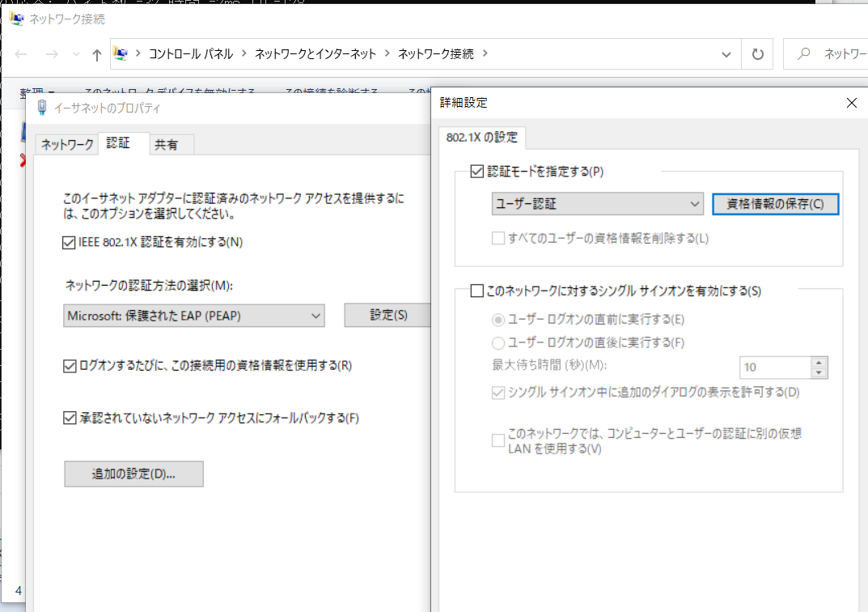Image resolution: width=868 pixels, height=612 pixels.
Task: Uncheck 認証モードを指定する checkbox
Action: 476,171
